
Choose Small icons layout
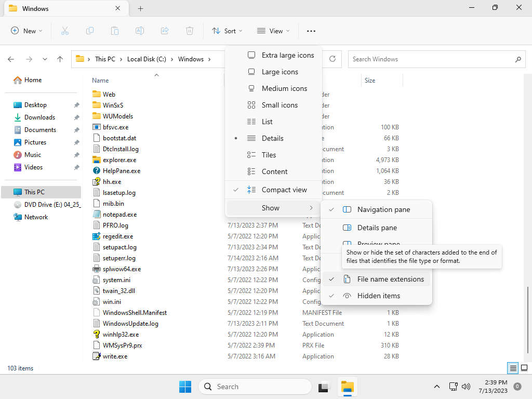click(273, 105)
